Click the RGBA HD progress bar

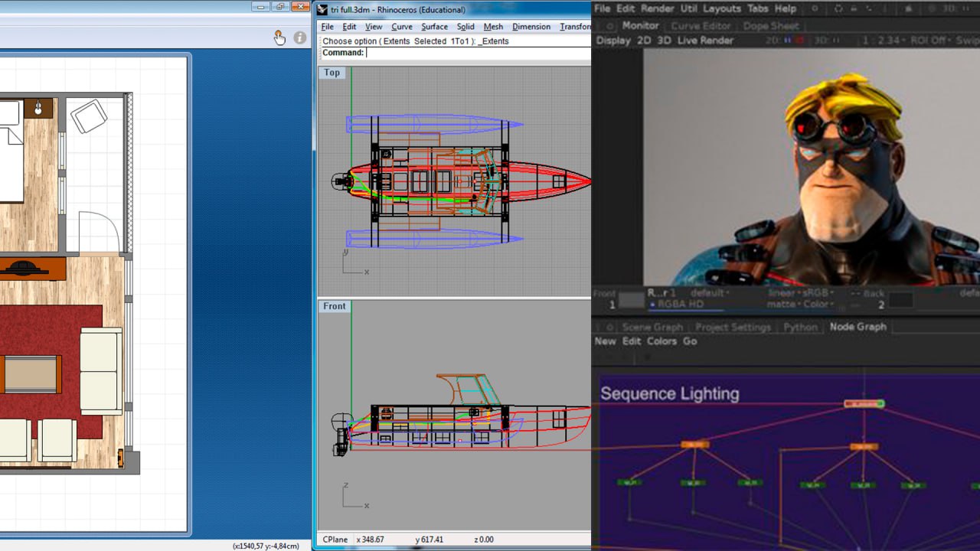point(687,311)
